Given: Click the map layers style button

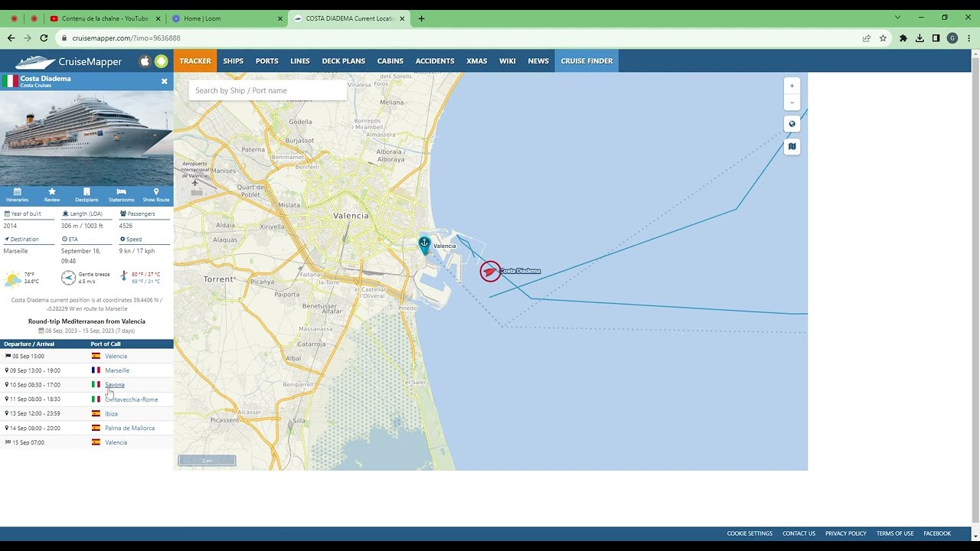Looking at the screenshot, I should pos(792,146).
